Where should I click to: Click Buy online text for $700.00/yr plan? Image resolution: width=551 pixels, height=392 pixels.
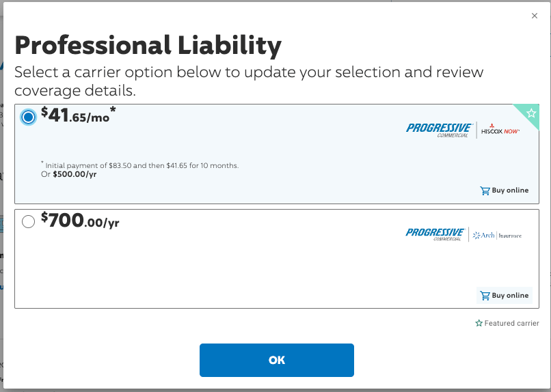pos(510,296)
